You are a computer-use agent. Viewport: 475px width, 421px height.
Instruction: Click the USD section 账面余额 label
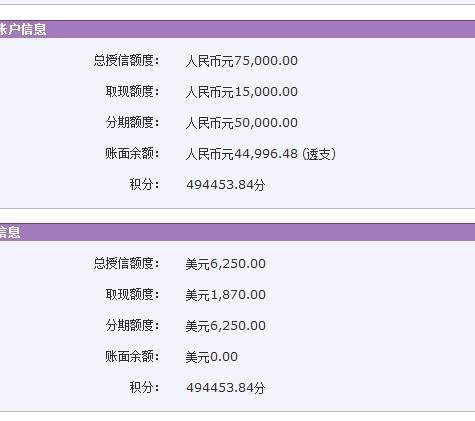click(133, 356)
